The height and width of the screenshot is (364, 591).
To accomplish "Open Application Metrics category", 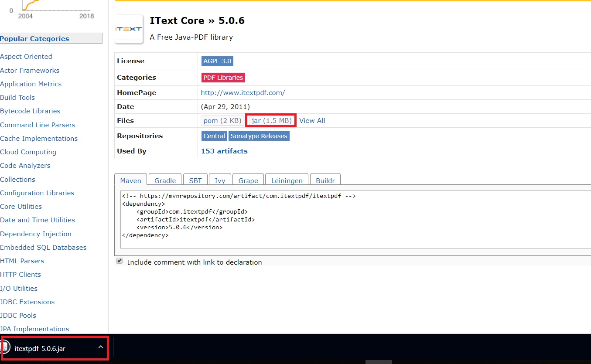I will point(31,84).
